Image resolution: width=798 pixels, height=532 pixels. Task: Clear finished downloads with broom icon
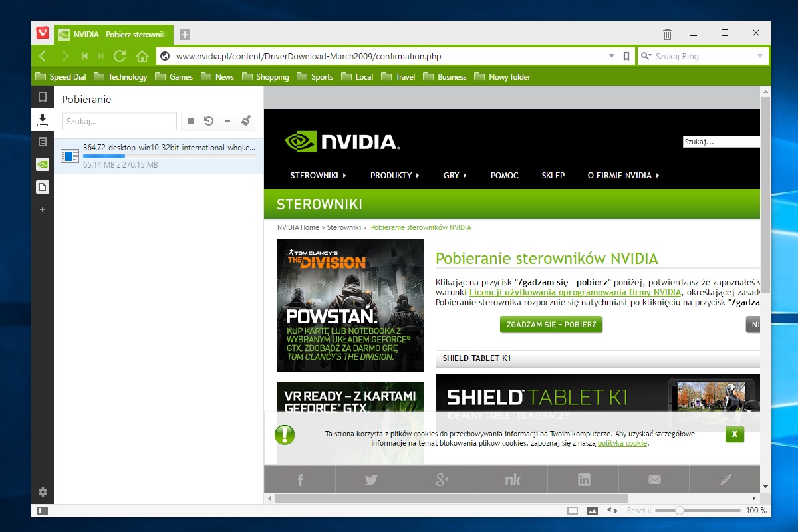tap(245, 121)
